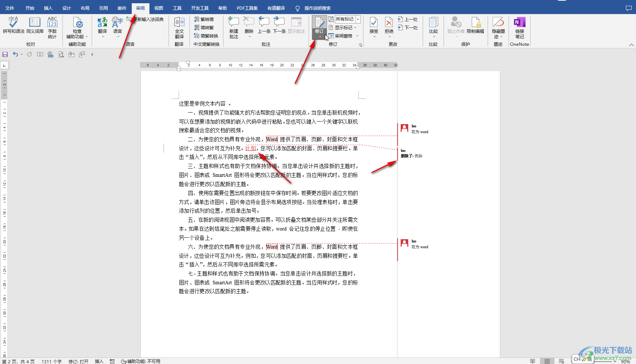The height and width of the screenshot is (364, 636).
Task: Expand the Track Changes button dropdown arrow
Action: 319,36
